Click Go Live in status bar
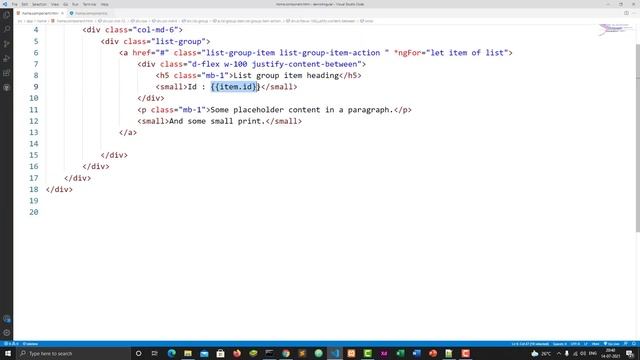The height and width of the screenshot is (360, 640). coord(611,344)
